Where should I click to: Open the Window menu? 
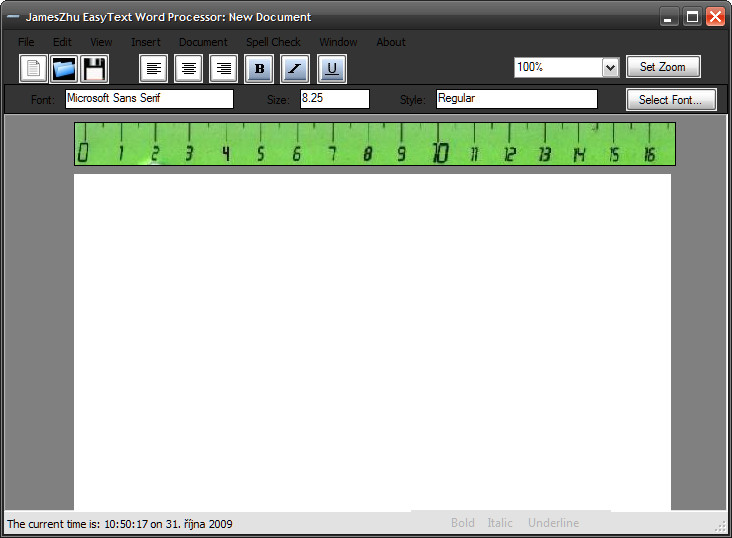(338, 42)
